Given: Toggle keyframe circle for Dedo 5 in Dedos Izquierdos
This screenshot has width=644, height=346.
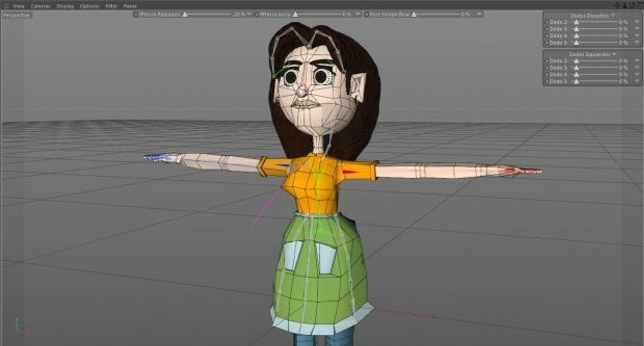Looking at the screenshot, I should (547, 81).
